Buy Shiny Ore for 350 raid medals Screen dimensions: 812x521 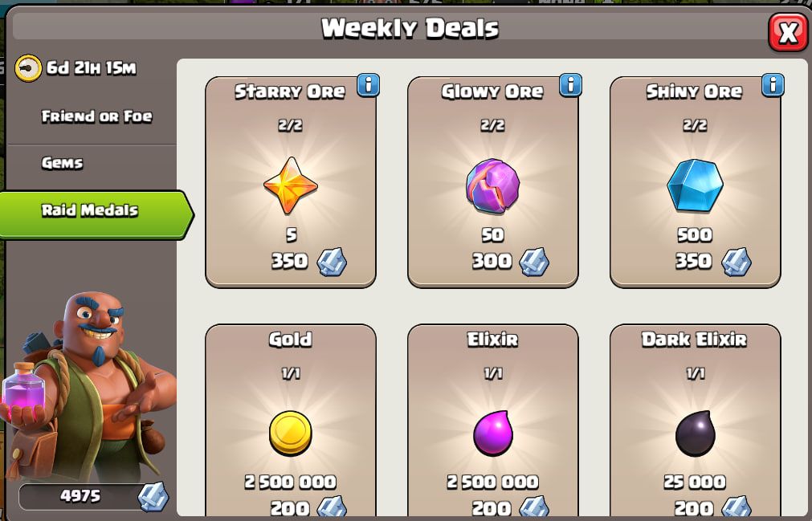coord(695,181)
